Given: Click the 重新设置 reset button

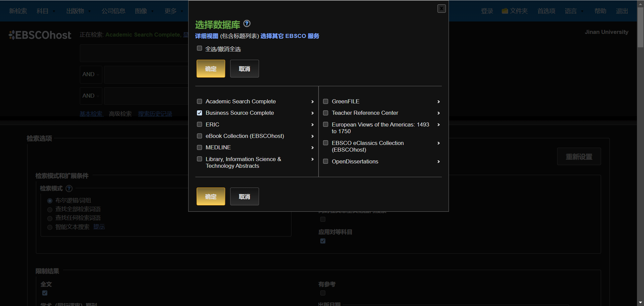Looking at the screenshot, I should (579, 157).
